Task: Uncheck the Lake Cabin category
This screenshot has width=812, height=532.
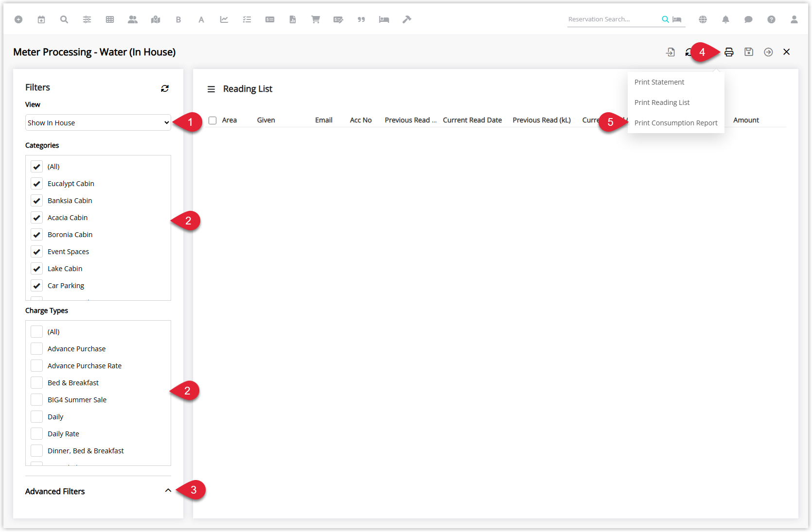Action: (x=37, y=269)
